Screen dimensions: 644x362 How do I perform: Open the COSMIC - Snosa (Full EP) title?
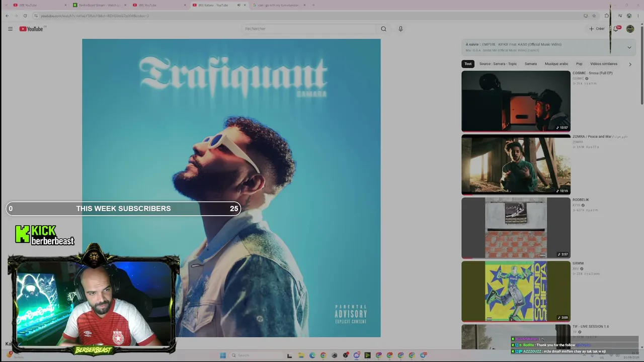[x=592, y=73]
